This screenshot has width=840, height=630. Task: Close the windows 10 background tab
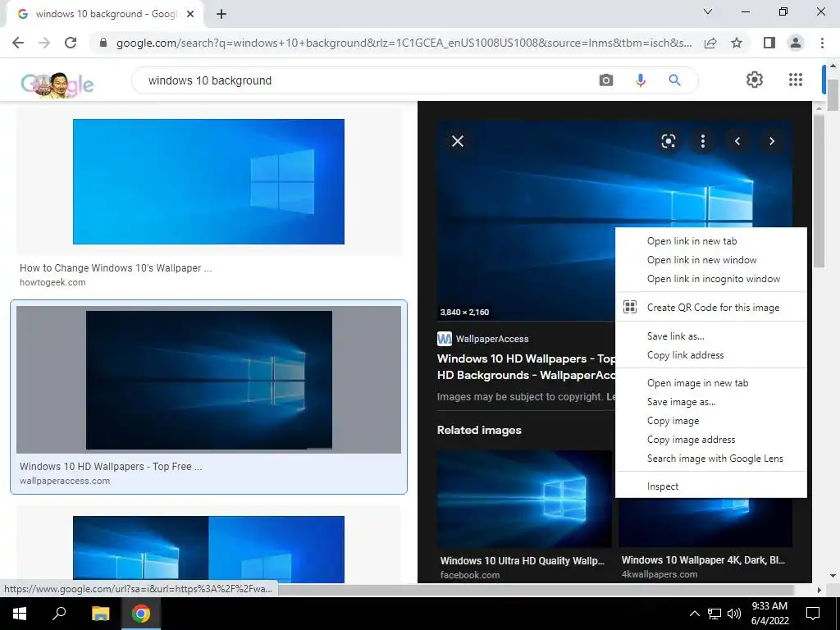[x=190, y=14]
